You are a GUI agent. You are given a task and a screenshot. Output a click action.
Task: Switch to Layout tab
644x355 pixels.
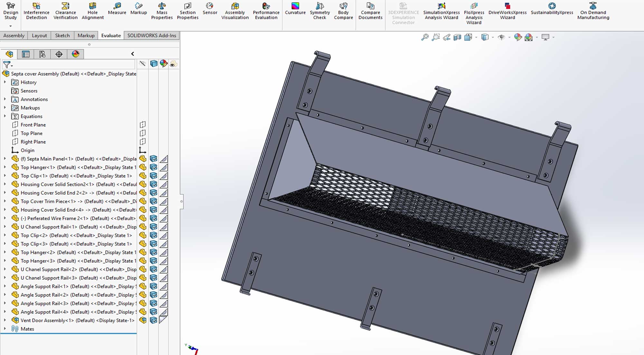[39, 35]
